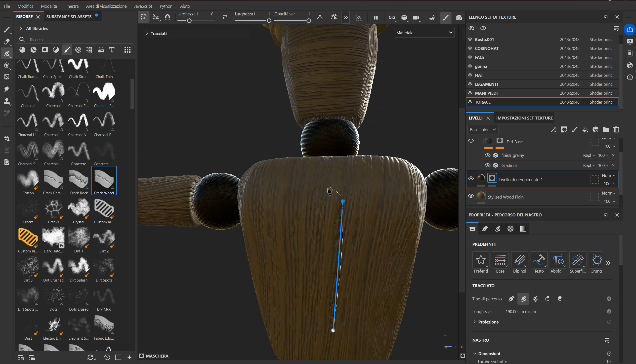The width and height of the screenshot is (636, 364).
Task: Open the Base color channel dropdown
Action: click(483, 129)
